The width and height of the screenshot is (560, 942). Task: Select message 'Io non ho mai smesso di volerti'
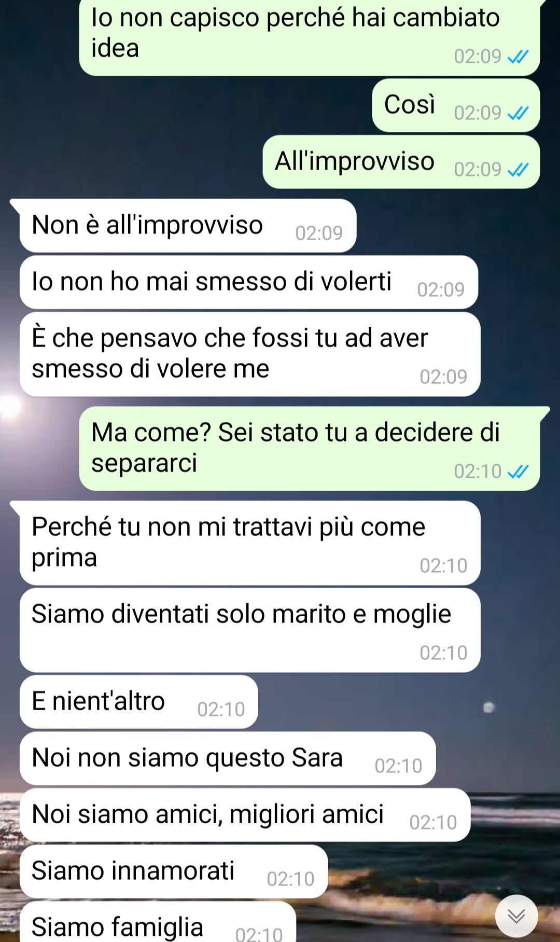248,282
